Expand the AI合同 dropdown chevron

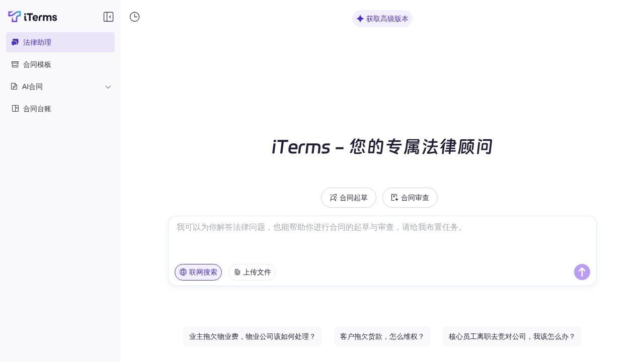click(108, 86)
